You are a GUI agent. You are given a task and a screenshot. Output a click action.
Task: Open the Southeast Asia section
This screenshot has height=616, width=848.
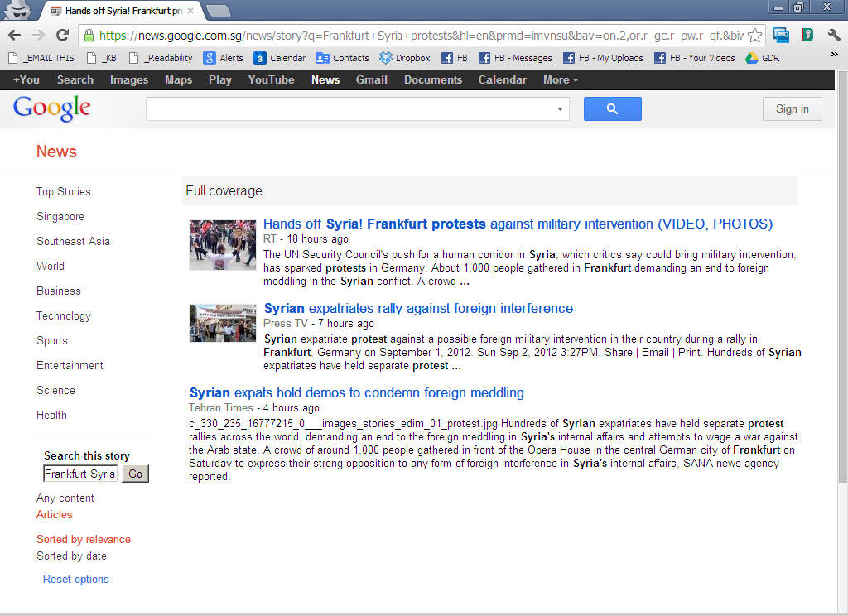(x=73, y=241)
